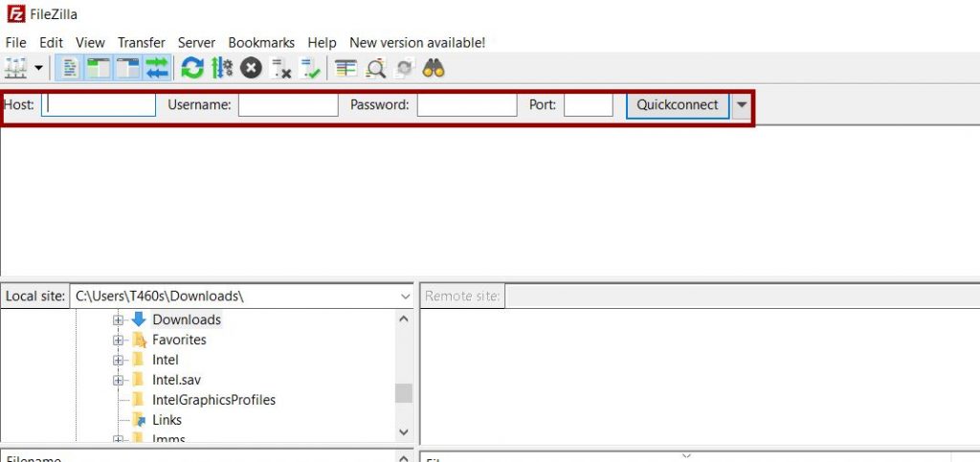Screen dimensions: 980x462
Task: Click the Port input field
Action: coord(589,105)
